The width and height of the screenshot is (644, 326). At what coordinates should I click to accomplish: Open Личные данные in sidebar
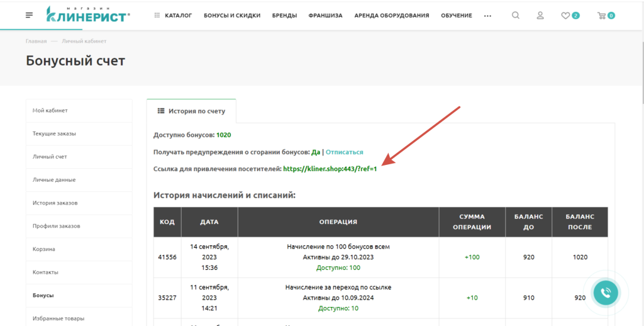(79, 179)
